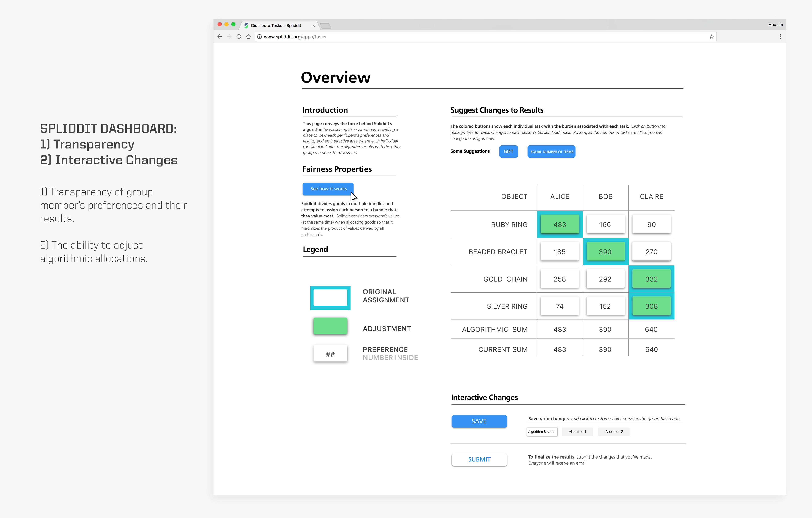
Task: Click the Fairness Properties heading
Action: (337, 169)
